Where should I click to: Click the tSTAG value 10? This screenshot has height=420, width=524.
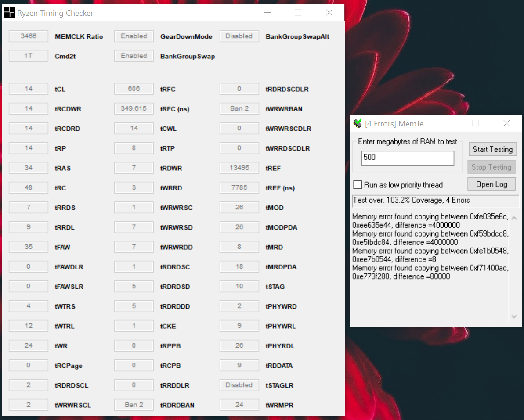[x=239, y=286]
